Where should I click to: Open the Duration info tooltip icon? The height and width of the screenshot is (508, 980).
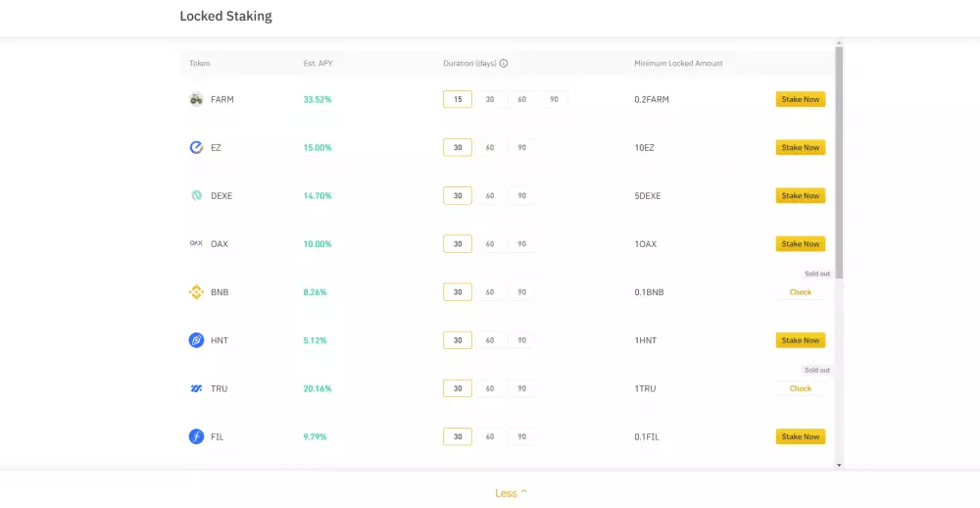[x=504, y=63]
